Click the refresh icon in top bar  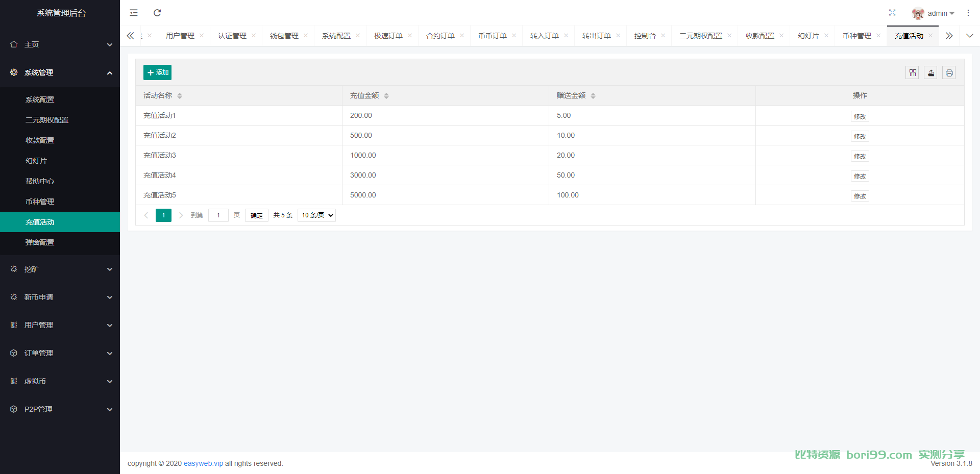point(157,13)
